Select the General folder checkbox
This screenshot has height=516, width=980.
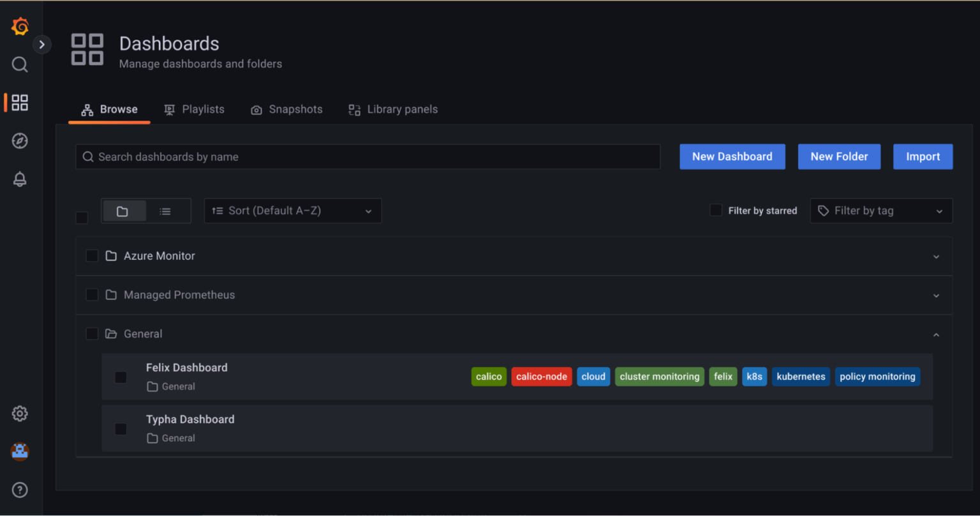point(92,333)
